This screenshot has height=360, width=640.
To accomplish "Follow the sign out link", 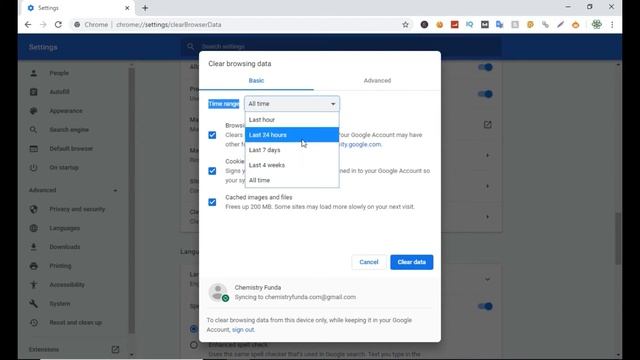I will (243, 330).
